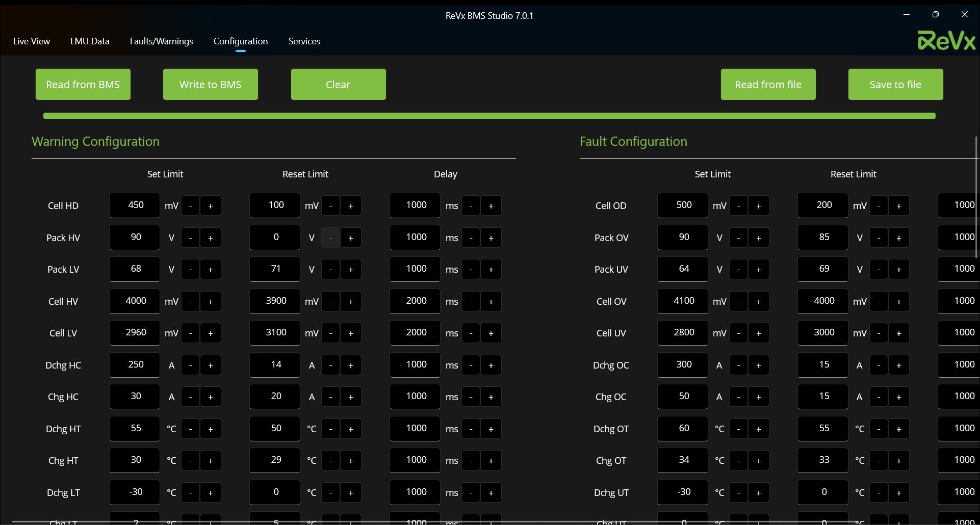The image size is (980, 525).
Task: Decrease Dchg OT fault set limit
Action: point(738,429)
